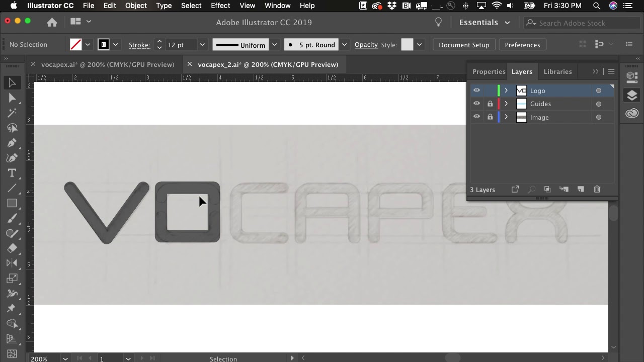Open the 3D asset dock icon
The image size is (644, 362).
pos(632,77)
